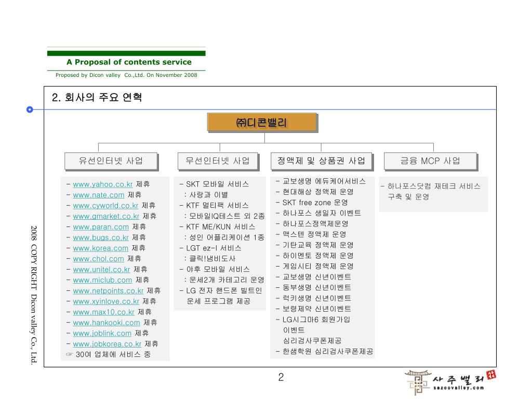The image size is (532, 399).
Task: Open the www.hankooki.com link
Action: [x=107, y=323]
